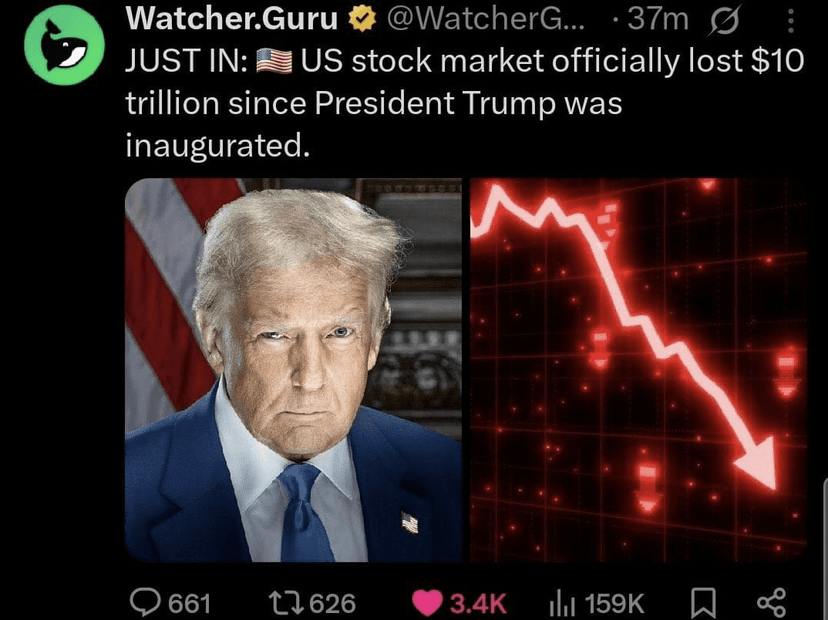Open the three-dot more options menu
This screenshot has height=620, width=828.
[x=791, y=21]
